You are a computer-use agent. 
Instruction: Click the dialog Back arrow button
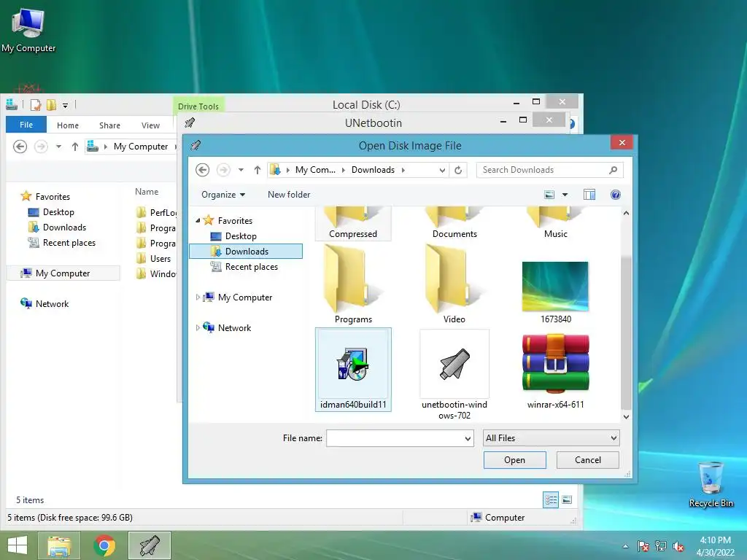tap(203, 170)
